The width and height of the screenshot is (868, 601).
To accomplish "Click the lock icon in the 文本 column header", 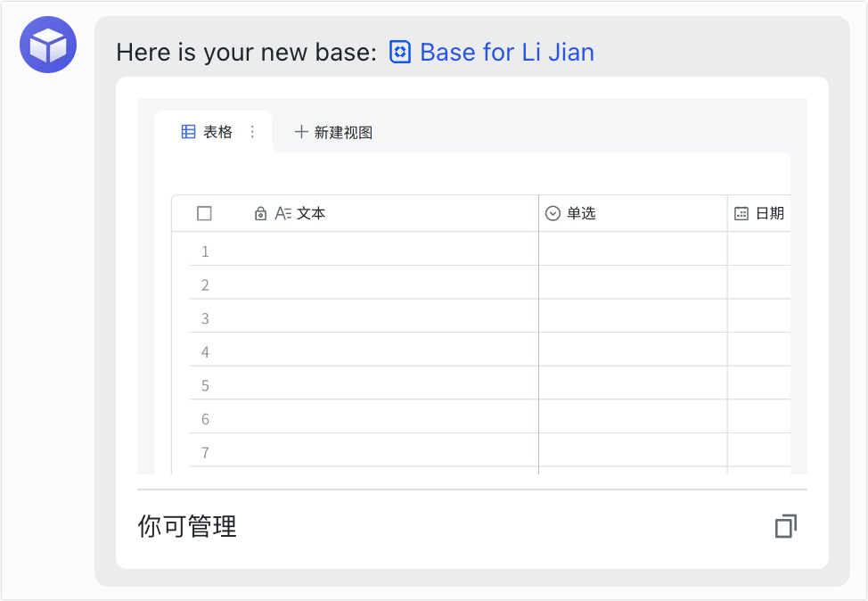I will click(x=260, y=214).
